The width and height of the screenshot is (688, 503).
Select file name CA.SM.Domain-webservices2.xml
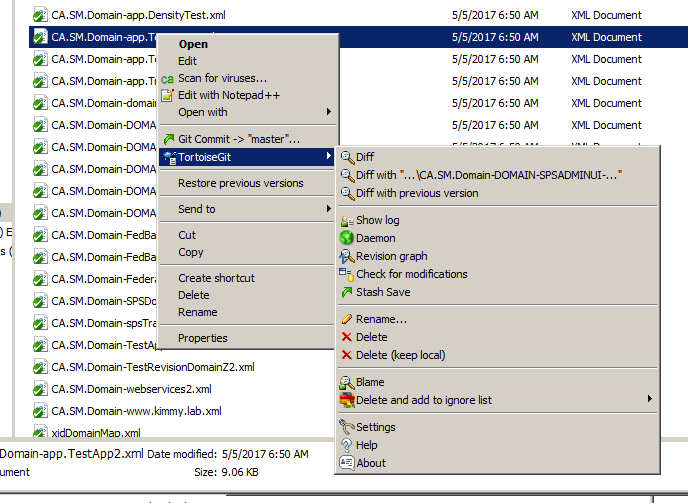pos(131,389)
